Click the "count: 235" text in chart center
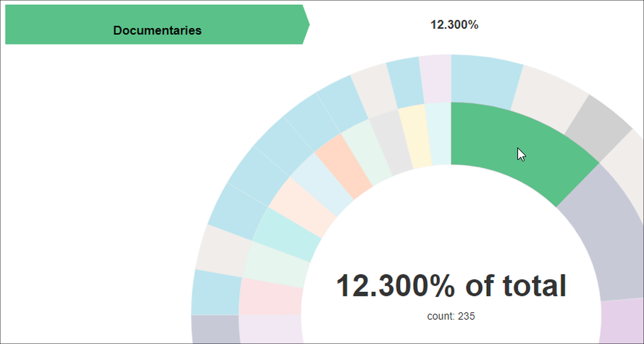The height and width of the screenshot is (344, 644). 451,316
